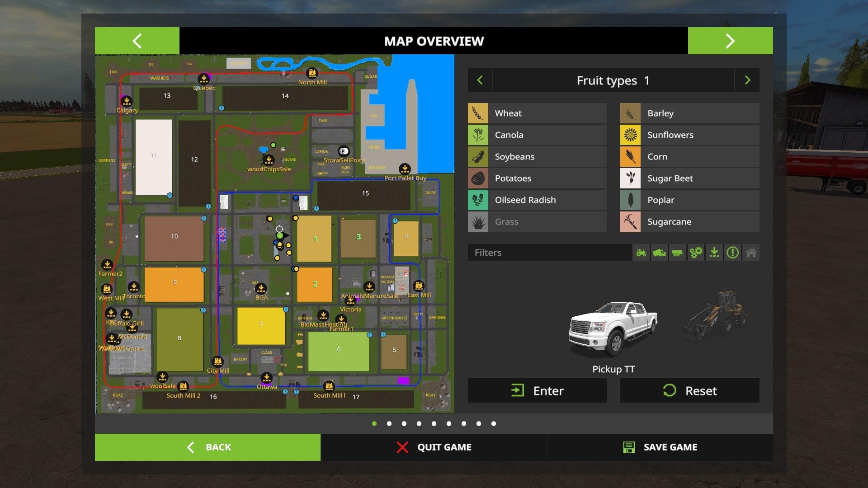868x488 pixels.
Task: Toggle the trailer map filter
Action: tap(677, 253)
